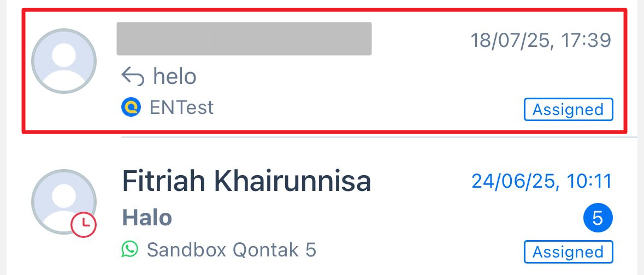Select the grayed-out contact name at top
Screen dimensions: 644x275
pos(244,39)
